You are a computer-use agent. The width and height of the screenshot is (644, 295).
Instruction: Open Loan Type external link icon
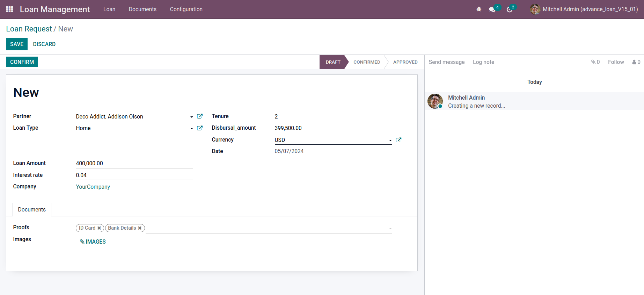[200, 128]
